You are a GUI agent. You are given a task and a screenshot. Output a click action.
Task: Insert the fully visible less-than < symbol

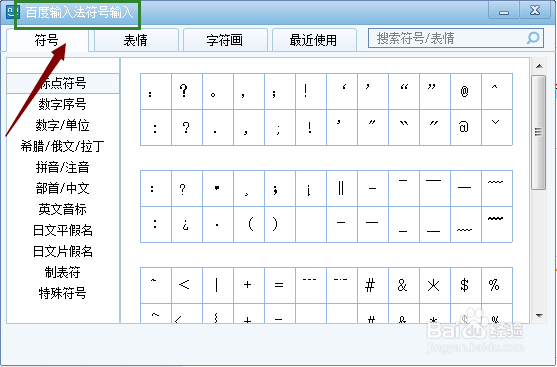click(x=187, y=285)
